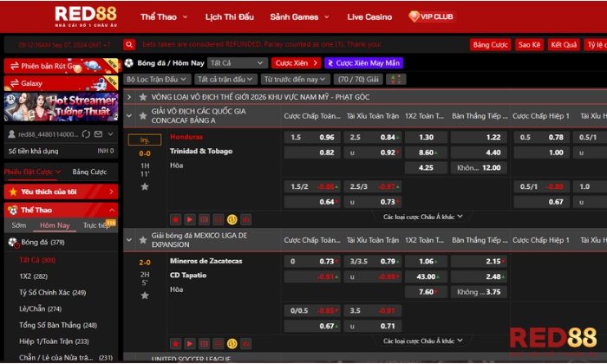Click the Bảng Cược button in top bar
The image size is (607, 364).
point(491,45)
